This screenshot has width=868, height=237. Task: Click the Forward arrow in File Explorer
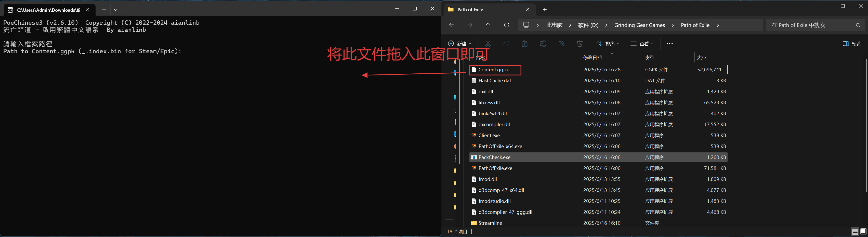coord(470,25)
